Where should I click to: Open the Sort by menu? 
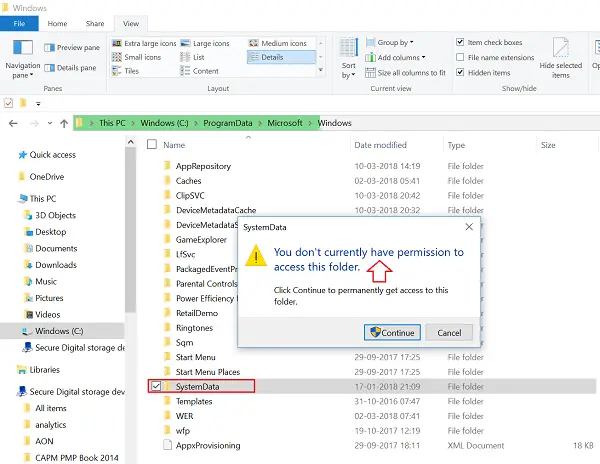pos(348,59)
